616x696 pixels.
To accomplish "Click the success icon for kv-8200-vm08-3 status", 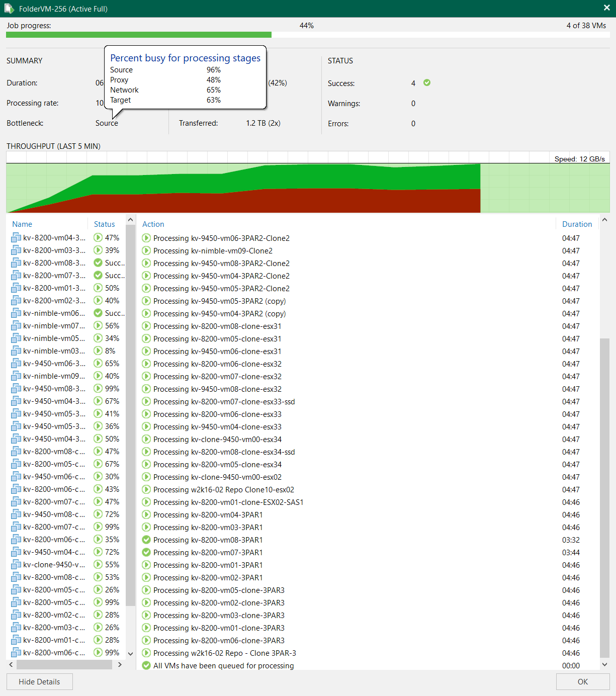I will click(98, 263).
